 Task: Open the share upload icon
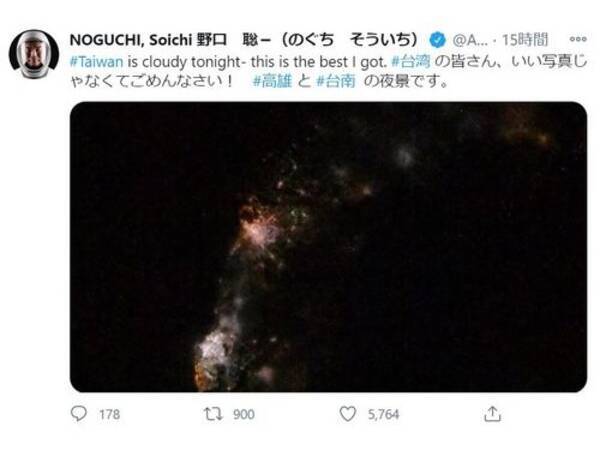tap(492, 414)
